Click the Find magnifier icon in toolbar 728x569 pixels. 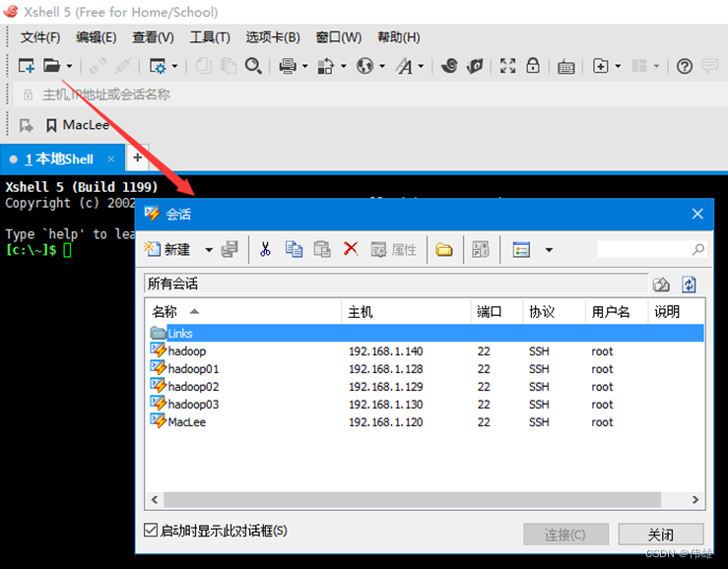pyautogui.click(x=253, y=65)
